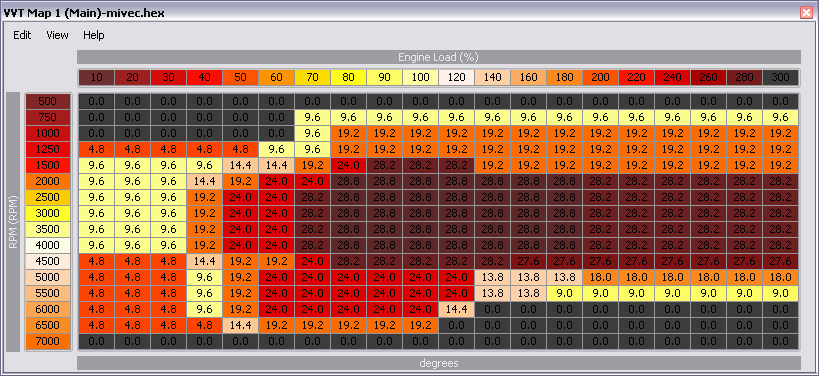Open the Edit menu

pyautogui.click(x=22, y=35)
